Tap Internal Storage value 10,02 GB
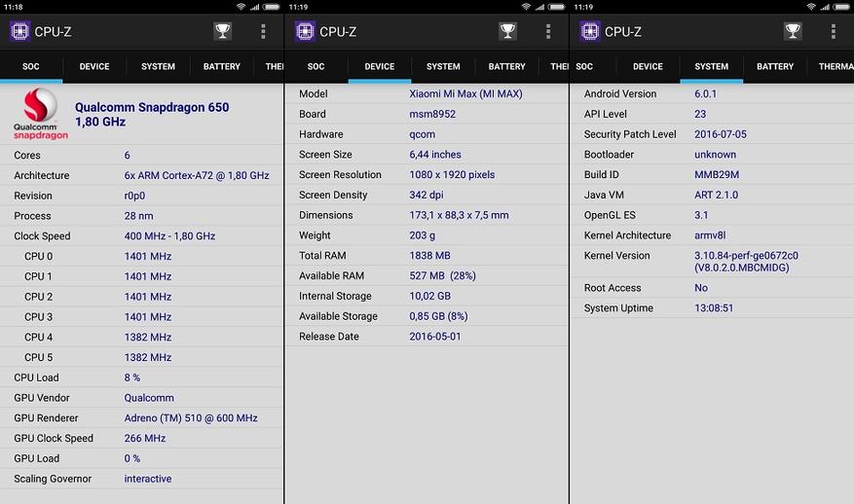Viewport: 854px width, 504px height. coord(429,296)
